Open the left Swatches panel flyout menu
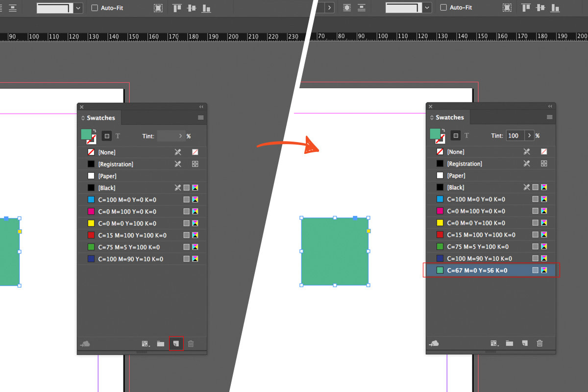Image resolution: width=588 pixels, height=392 pixels. (200, 118)
